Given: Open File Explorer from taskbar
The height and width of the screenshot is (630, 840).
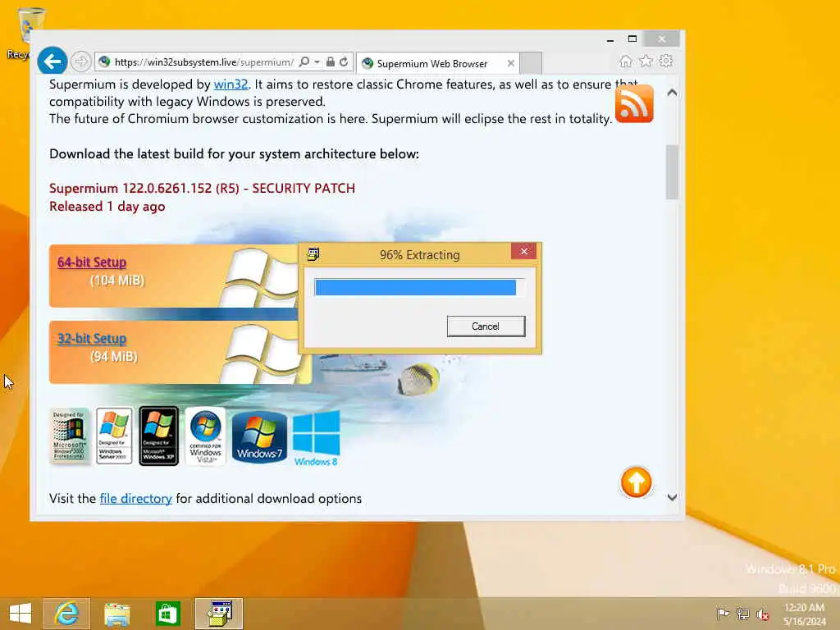Looking at the screenshot, I should [x=116, y=614].
